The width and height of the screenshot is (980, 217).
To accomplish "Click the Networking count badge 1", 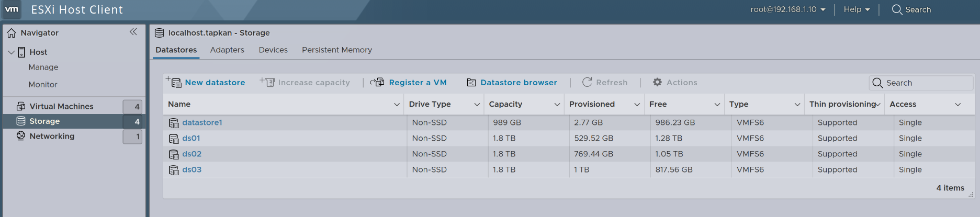I will tap(132, 136).
